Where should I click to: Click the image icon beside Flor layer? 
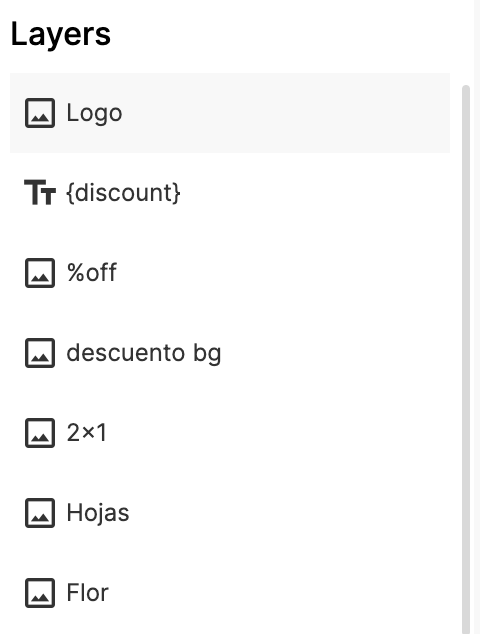click(x=40, y=593)
